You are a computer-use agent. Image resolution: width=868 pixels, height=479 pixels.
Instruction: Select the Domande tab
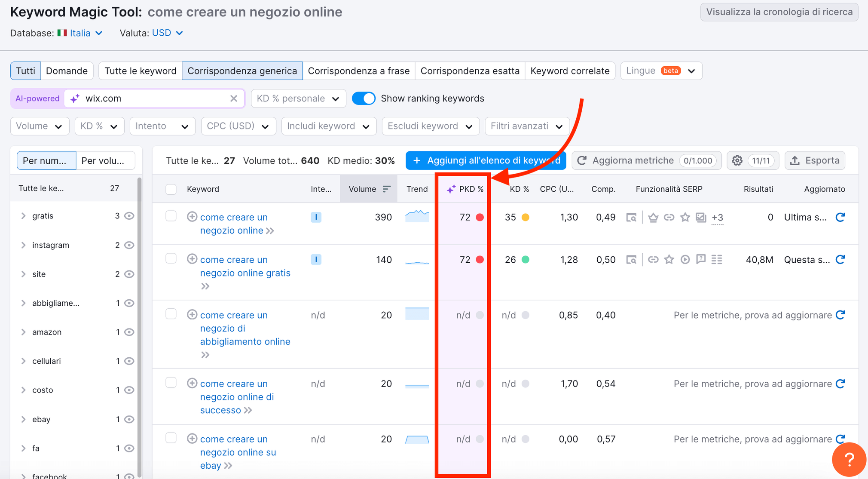click(x=67, y=71)
